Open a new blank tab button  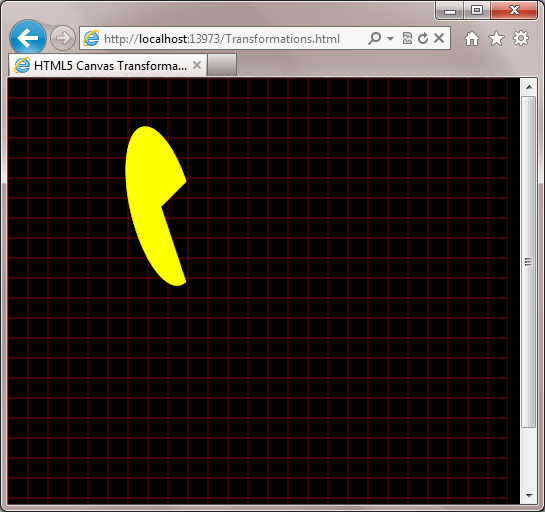tap(222, 65)
